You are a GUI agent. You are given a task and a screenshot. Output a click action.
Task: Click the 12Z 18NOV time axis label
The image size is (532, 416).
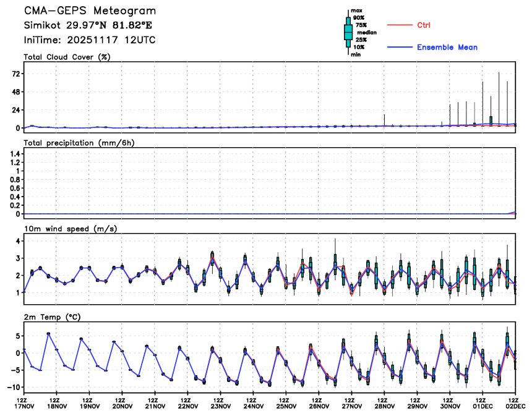(56, 403)
